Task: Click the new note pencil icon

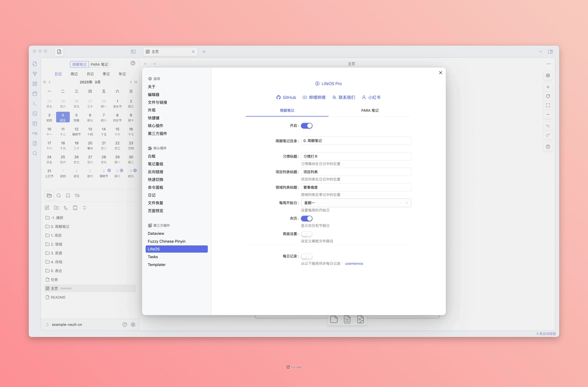Action: [x=47, y=208]
